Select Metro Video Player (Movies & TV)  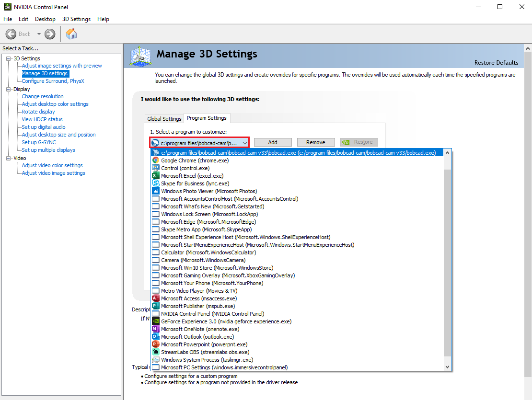pyautogui.click(x=297, y=291)
